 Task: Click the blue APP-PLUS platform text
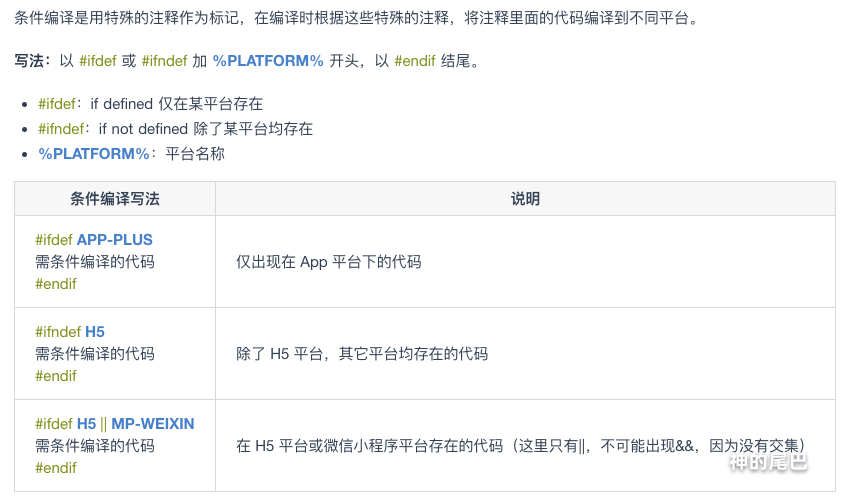[114, 240]
